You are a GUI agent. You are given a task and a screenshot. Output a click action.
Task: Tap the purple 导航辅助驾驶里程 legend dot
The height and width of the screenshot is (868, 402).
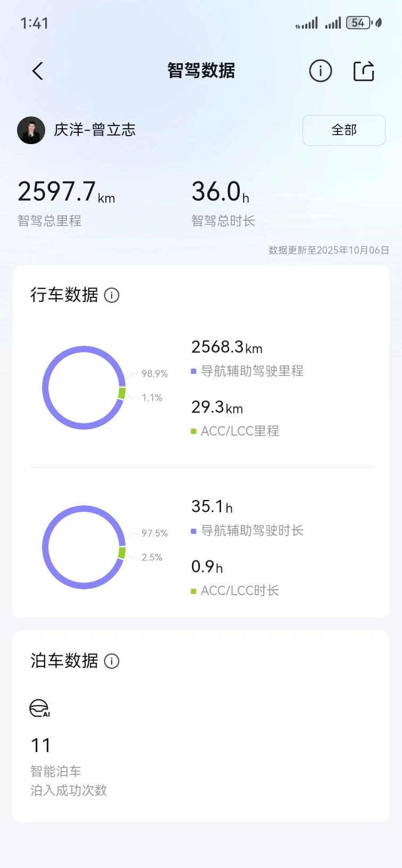pyautogui.click(x=194, y=371)
